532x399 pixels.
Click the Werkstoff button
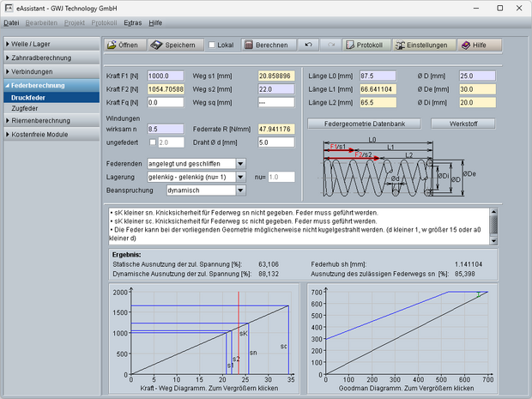[462, 123]
